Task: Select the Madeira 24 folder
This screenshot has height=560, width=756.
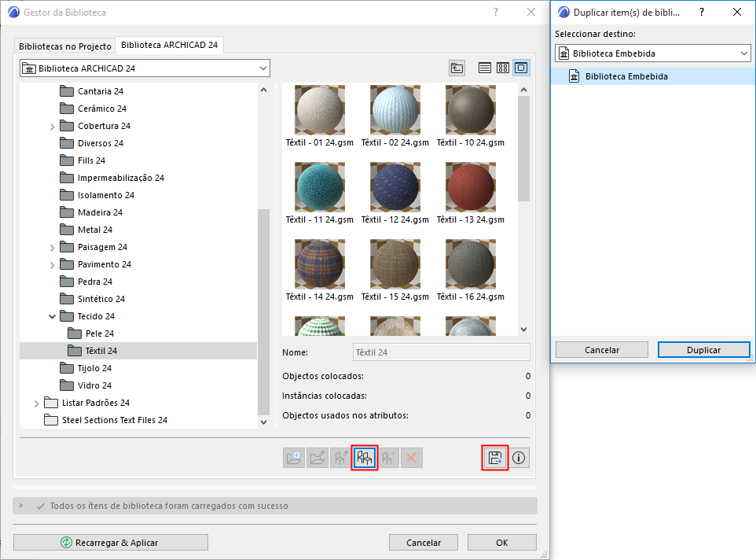Action: point(100,212)
